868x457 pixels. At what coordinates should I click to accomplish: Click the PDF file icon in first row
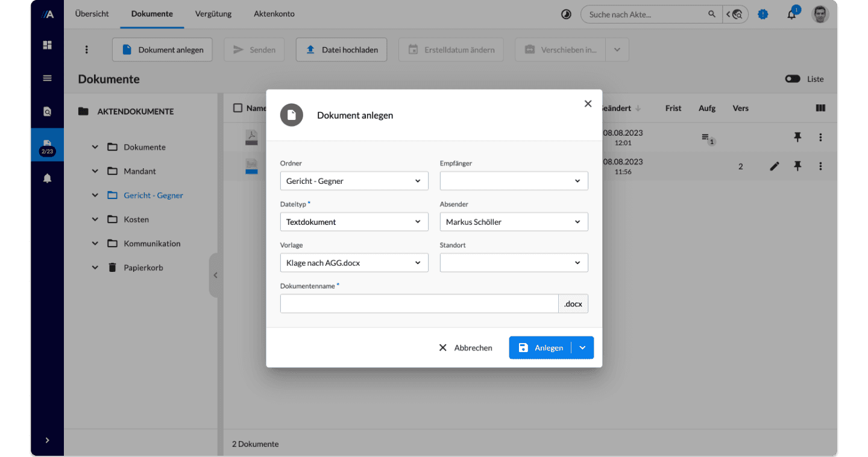(251, 137)
